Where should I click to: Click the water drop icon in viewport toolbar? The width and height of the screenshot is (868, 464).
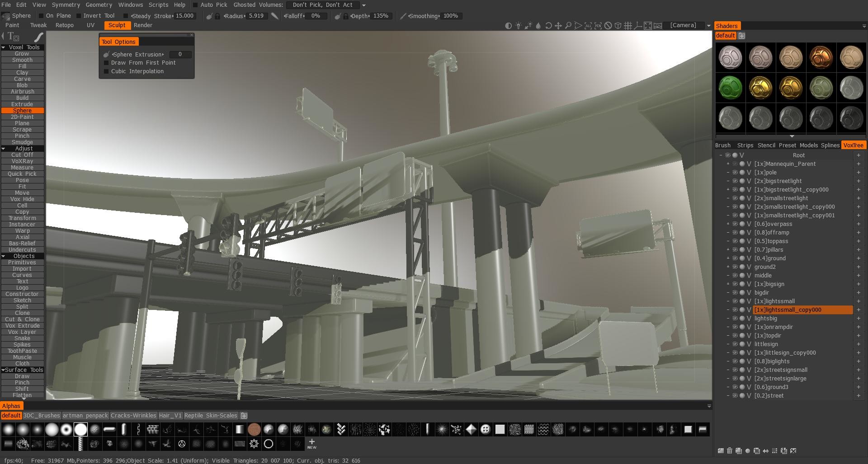tap(538, 26)
